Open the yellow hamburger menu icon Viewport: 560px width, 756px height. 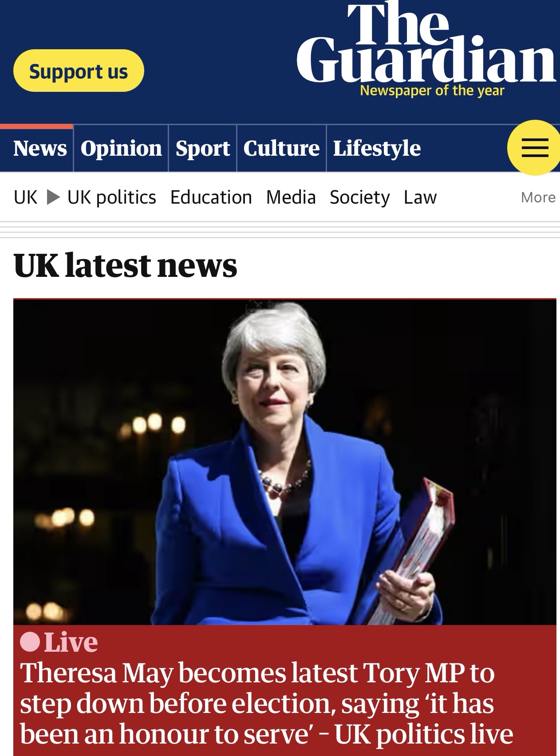tap(534, 148)
